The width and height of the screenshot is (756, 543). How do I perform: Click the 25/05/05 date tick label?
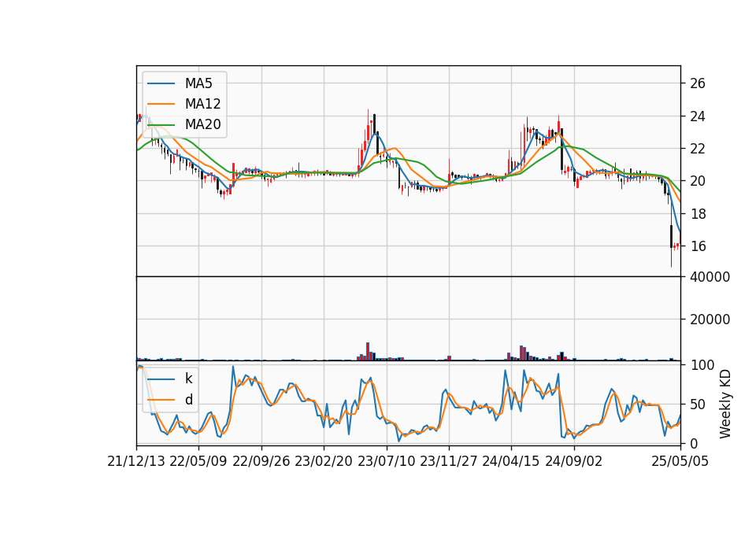point(680,461)
